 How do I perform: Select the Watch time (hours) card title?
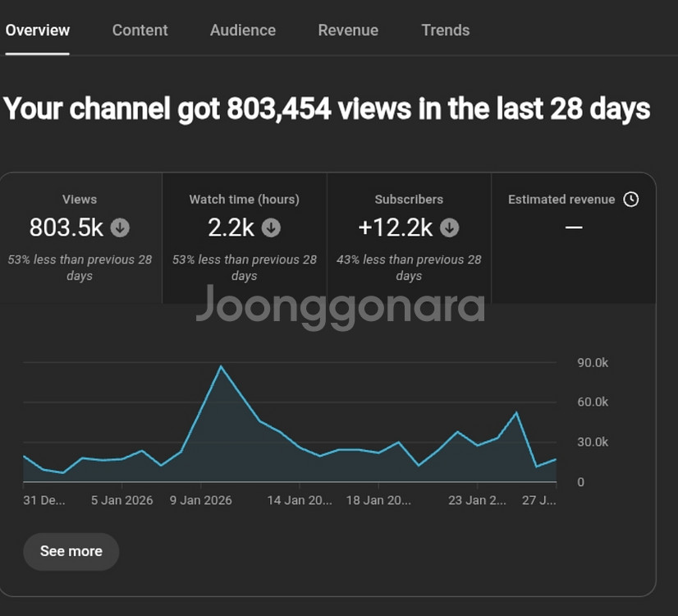[x=244, y=200]
